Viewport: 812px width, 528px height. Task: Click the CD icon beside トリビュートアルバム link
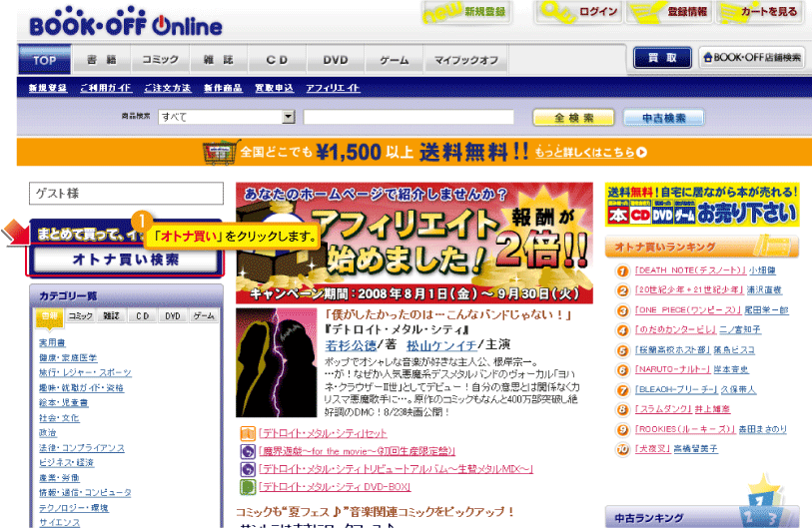[x=248, y=469]
